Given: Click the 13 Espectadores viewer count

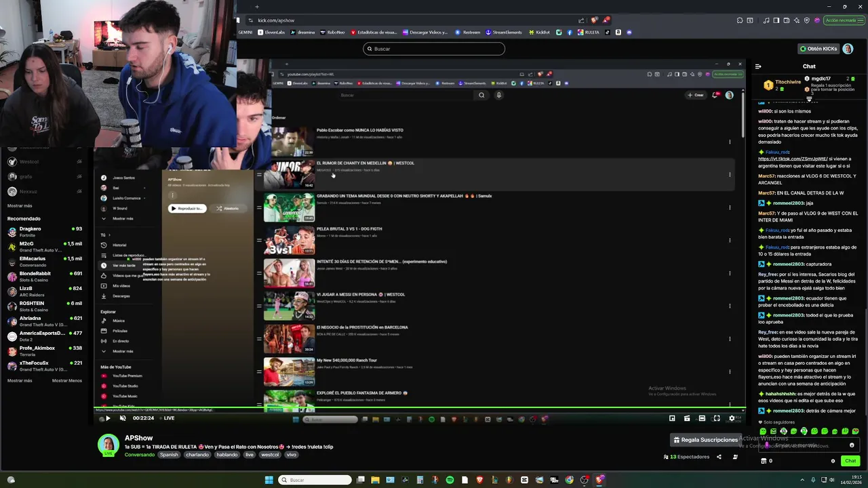Looking at the screenshot, I should pos(686,457).
